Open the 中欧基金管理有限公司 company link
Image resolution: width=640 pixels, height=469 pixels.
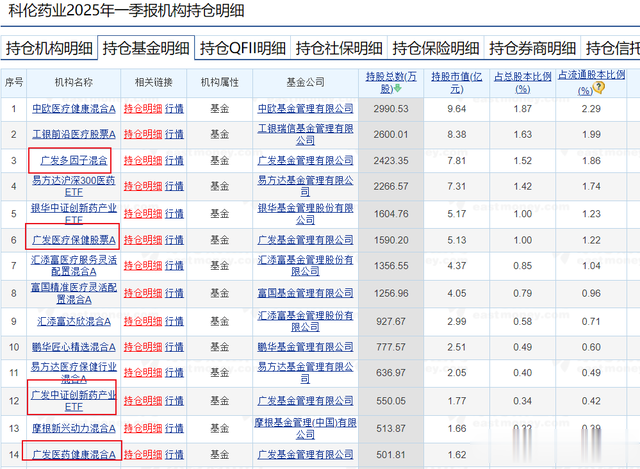point(304,108)
